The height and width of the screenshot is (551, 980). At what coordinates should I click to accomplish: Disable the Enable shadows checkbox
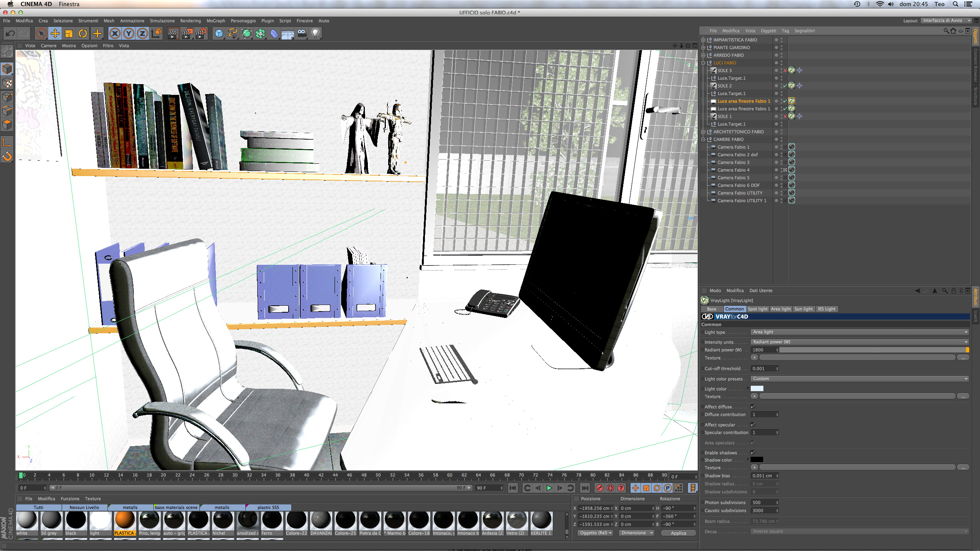click(753, 452)
